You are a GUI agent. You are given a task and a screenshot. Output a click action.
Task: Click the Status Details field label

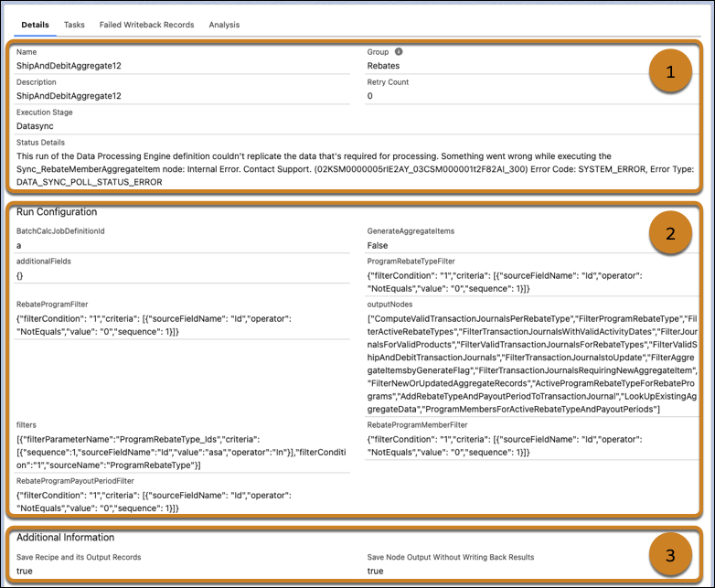tap(40, 143)
